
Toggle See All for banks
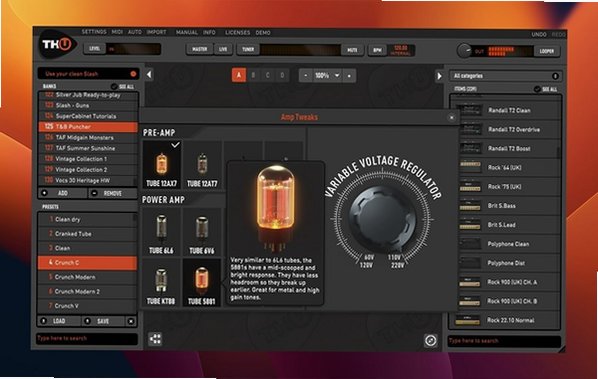point(123,87)
